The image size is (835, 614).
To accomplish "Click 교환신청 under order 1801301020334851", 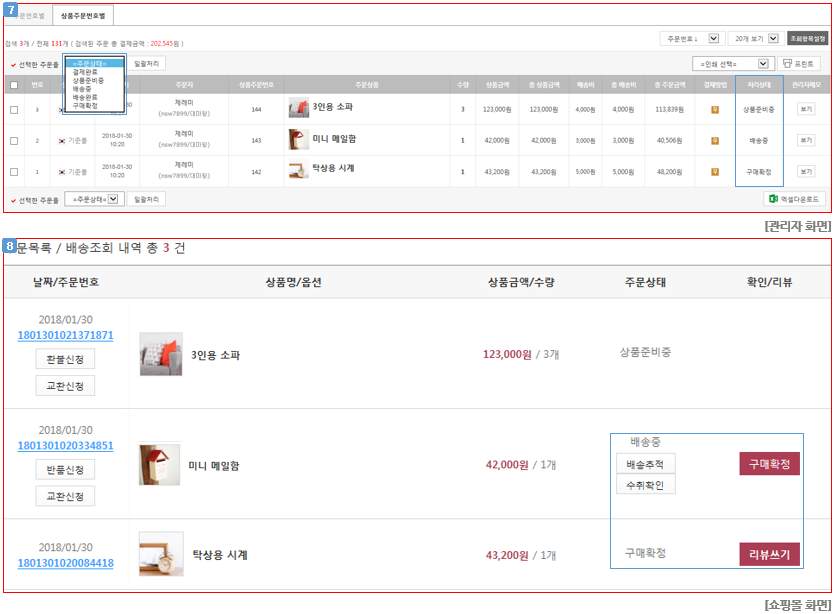I will [x=66, y=496].
